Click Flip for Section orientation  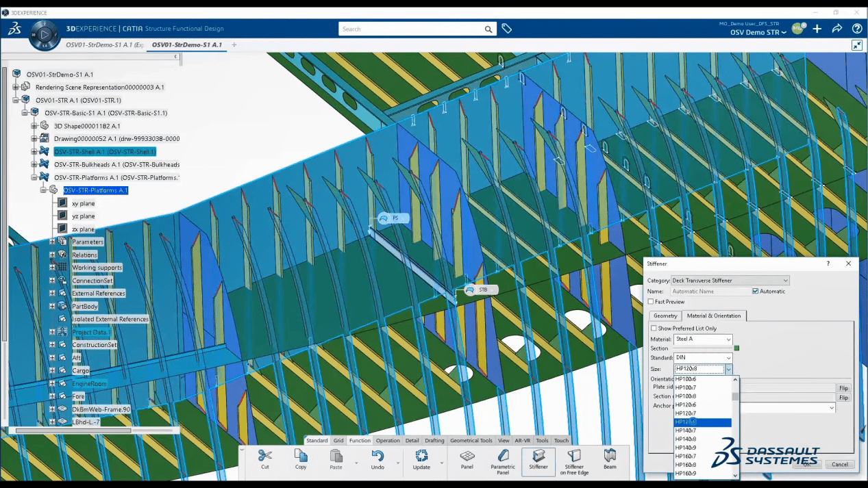click(x=843, y=398)
